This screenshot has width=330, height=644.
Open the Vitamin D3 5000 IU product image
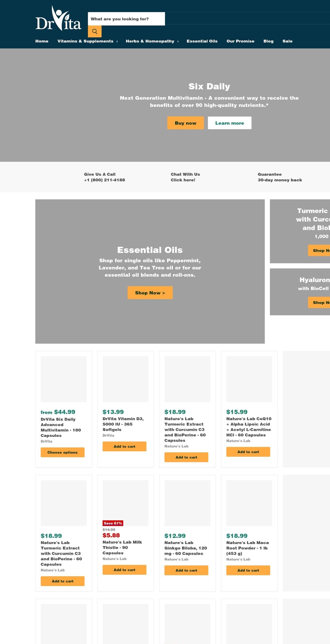click(x=125, y=379)
